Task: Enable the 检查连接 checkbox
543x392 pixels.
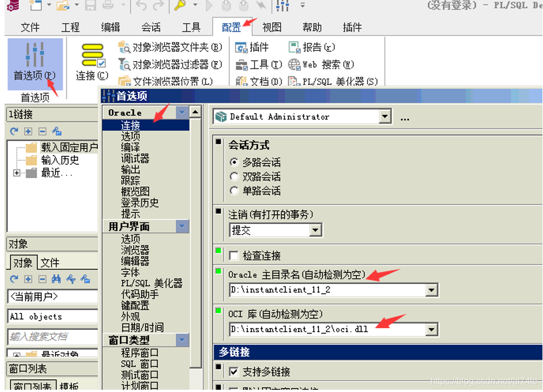Action: pos(234,256)
